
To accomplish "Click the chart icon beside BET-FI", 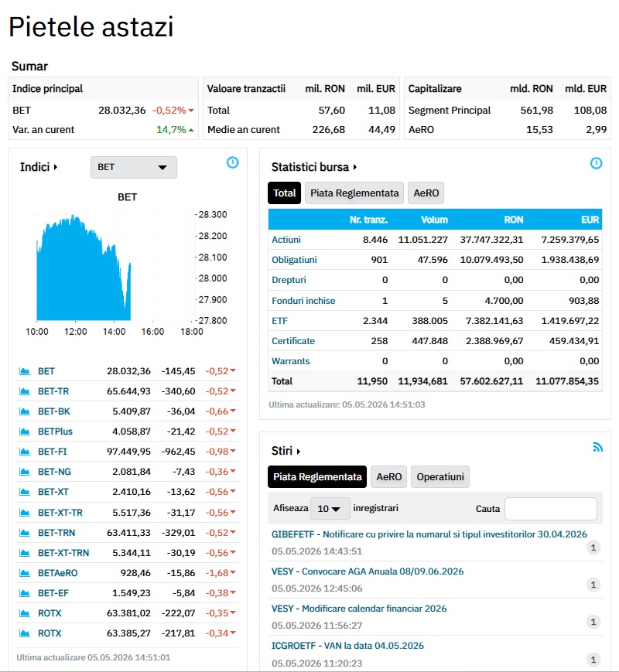I will click(25, 452).
